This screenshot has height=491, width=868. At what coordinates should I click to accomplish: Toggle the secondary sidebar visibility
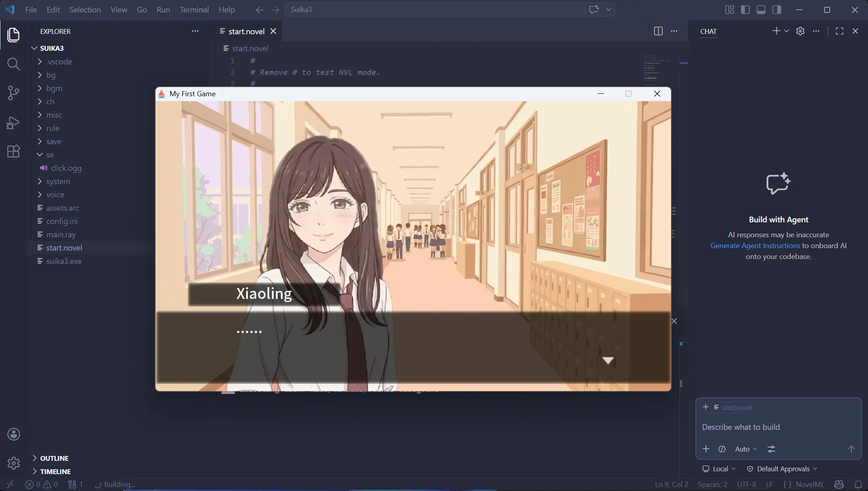coord(776,10)
